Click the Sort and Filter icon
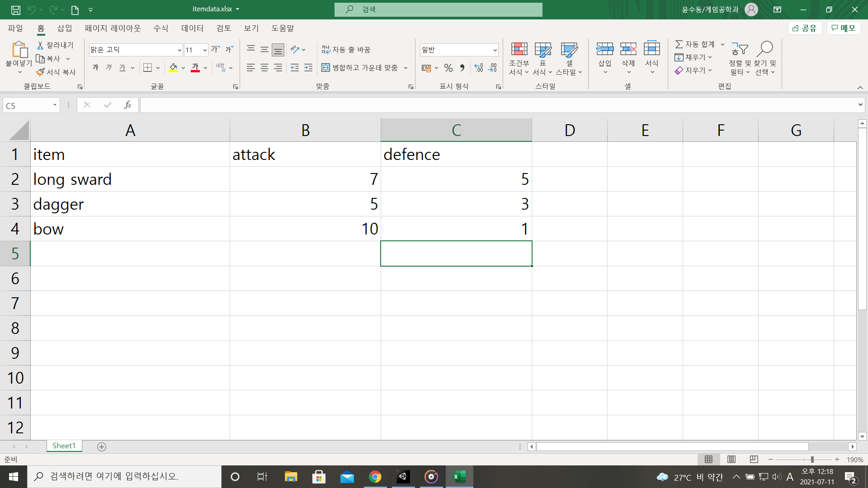The image size is (868, 488). pyautogui.click(x=739, y=49)
